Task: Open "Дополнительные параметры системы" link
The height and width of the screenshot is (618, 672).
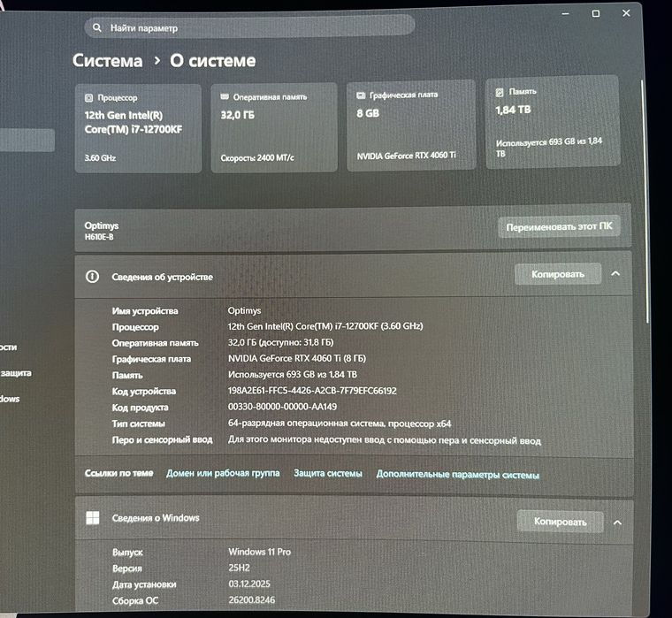Action: (458, 475)
